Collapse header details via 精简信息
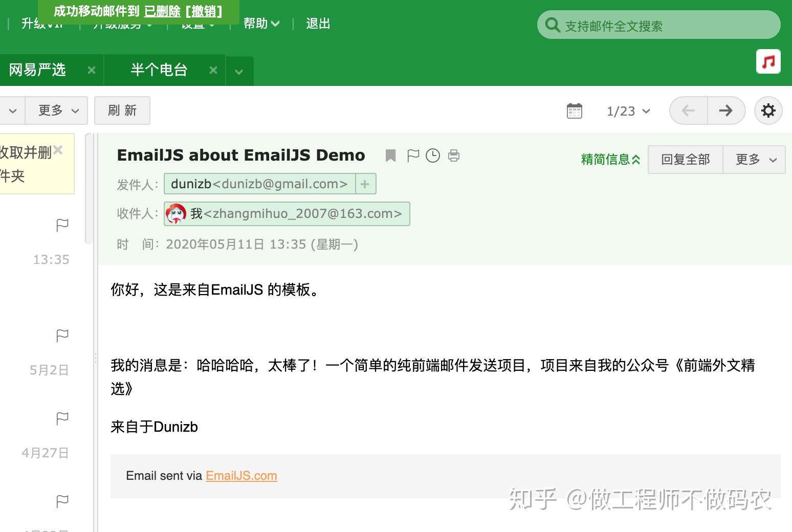The width and height of the screenshot is (792, 532). point(610,159)
